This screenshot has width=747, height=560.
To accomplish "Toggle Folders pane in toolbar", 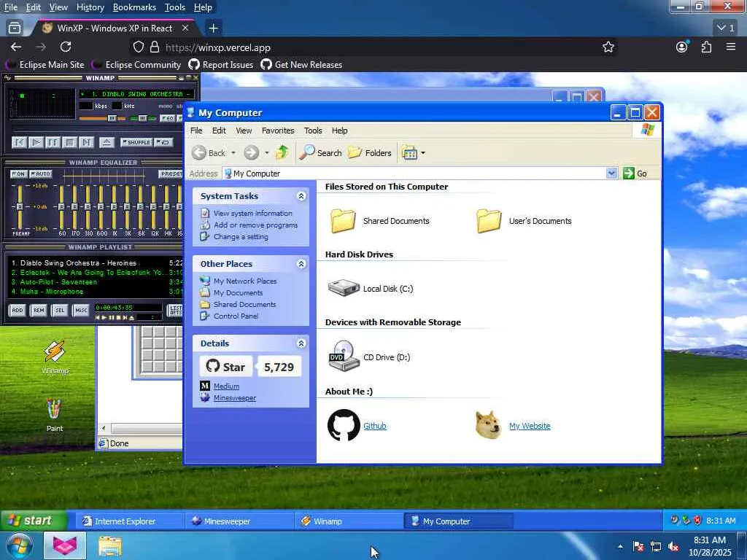I will point(369,153).
